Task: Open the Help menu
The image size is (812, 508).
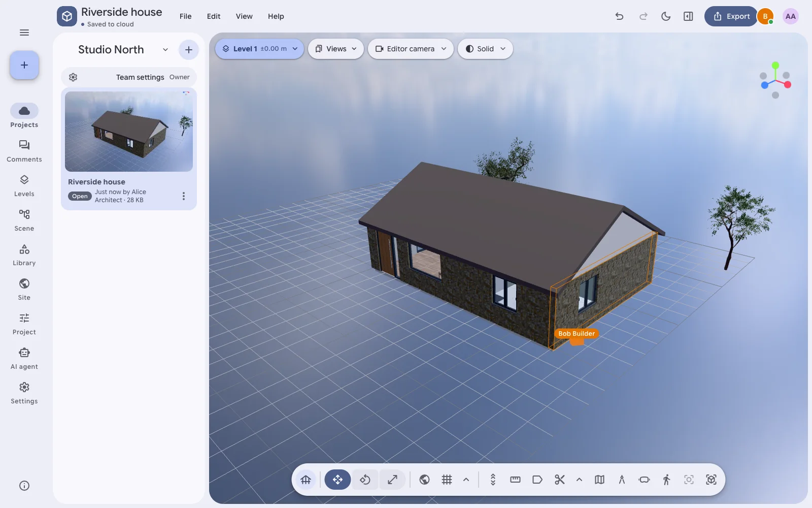Action: click(x=276, y=16)
